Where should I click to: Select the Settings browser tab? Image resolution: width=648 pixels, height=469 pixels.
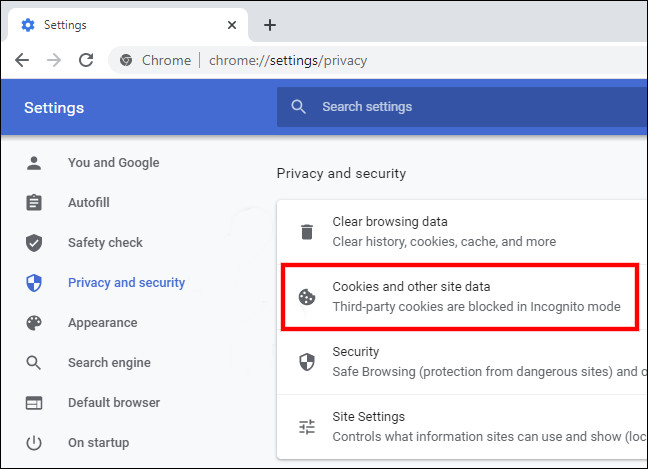coord(126,25)
